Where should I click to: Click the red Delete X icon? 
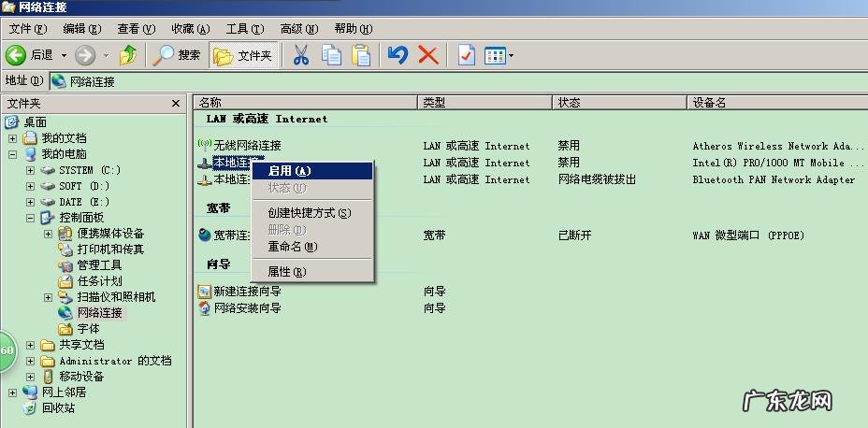[428, 55]
